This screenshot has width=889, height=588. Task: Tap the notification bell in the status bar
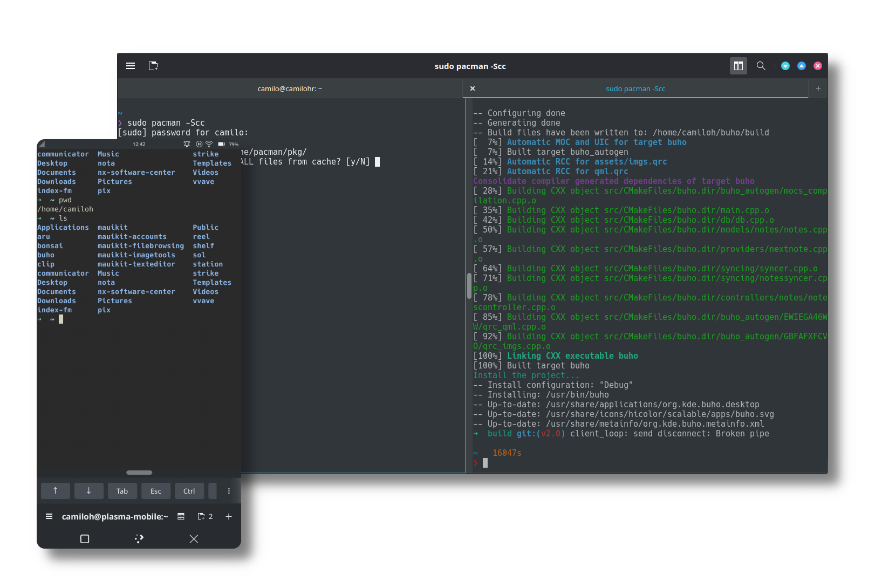click(186, 144)
